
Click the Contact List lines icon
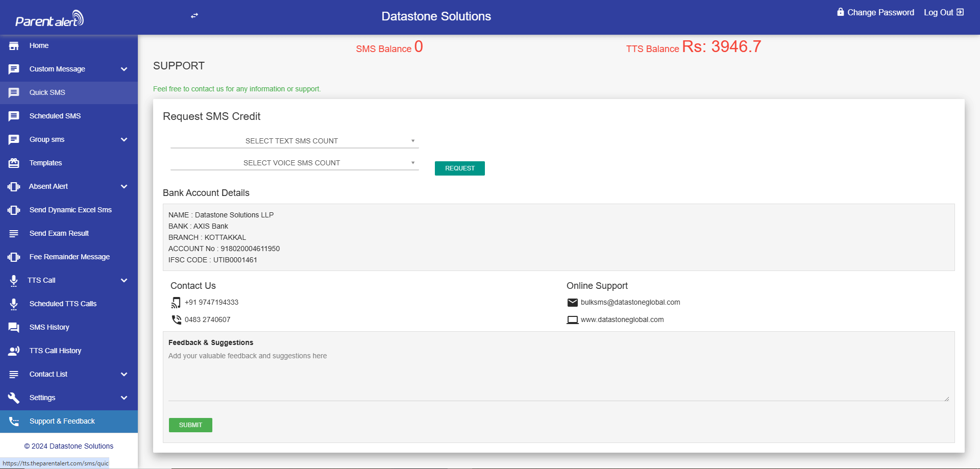(14, 375)
